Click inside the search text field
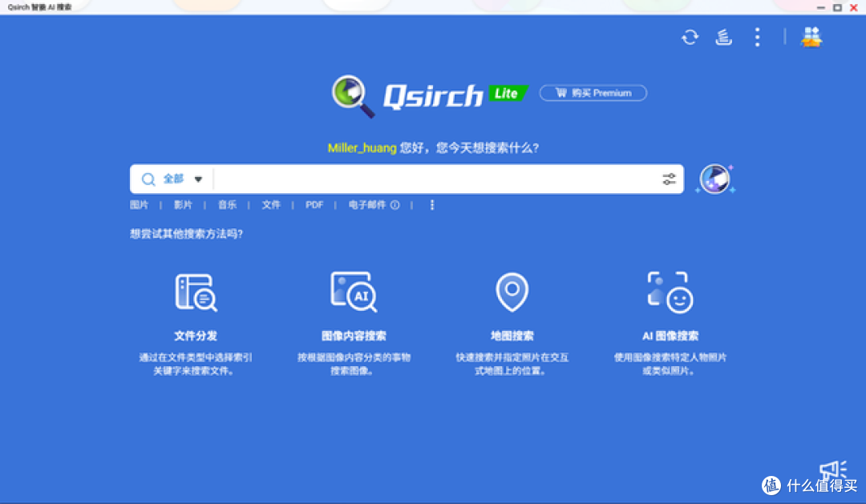Screen dimensions: 866x504 [x=436, y=179]
